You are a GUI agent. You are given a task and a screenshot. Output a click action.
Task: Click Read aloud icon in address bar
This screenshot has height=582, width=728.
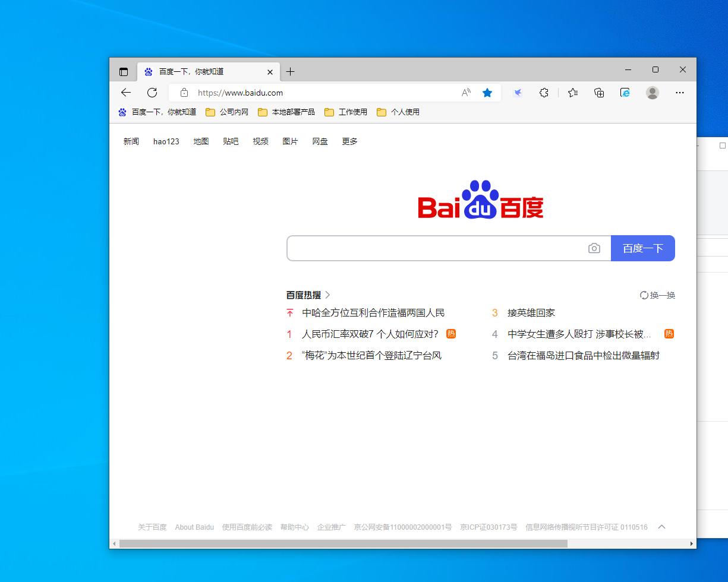point(465,93)
